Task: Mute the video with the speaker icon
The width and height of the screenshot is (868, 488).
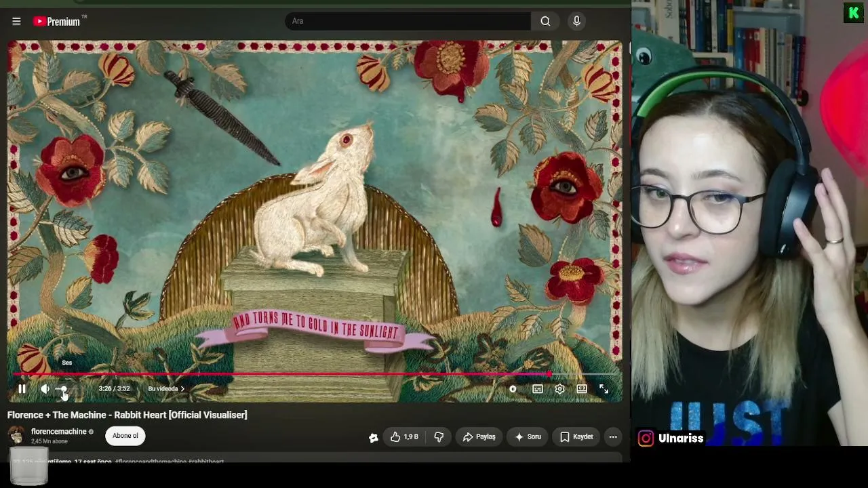Action: 45,389
